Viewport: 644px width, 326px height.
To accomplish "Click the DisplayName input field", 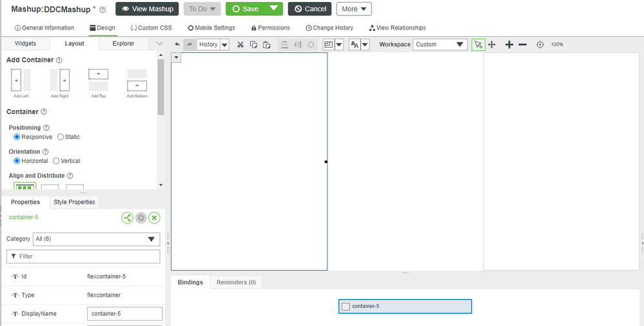I will click(x=125, y=314).
